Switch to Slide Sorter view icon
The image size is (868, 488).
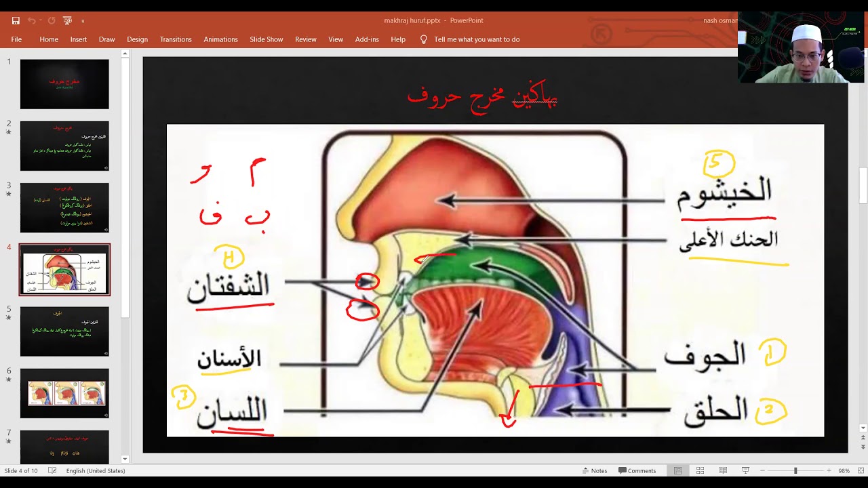[x=700, y=470]
